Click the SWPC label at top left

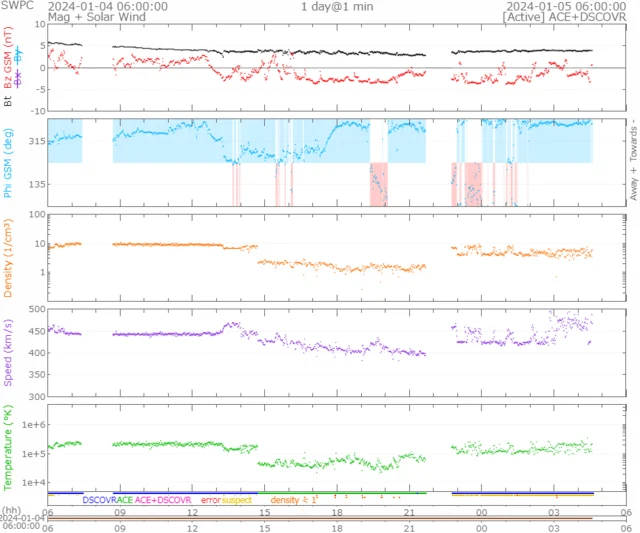point(17,6)
